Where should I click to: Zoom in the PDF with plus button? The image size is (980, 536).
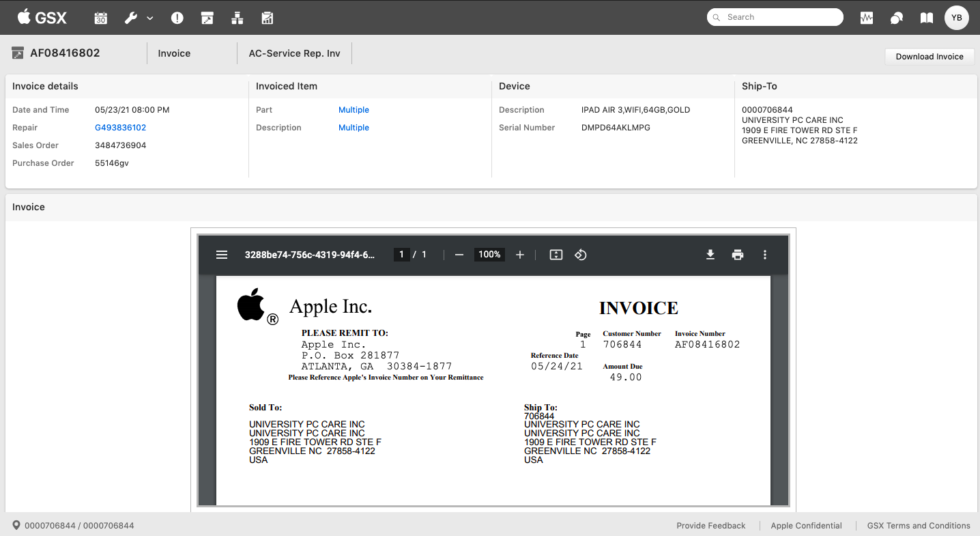(520, 255)
